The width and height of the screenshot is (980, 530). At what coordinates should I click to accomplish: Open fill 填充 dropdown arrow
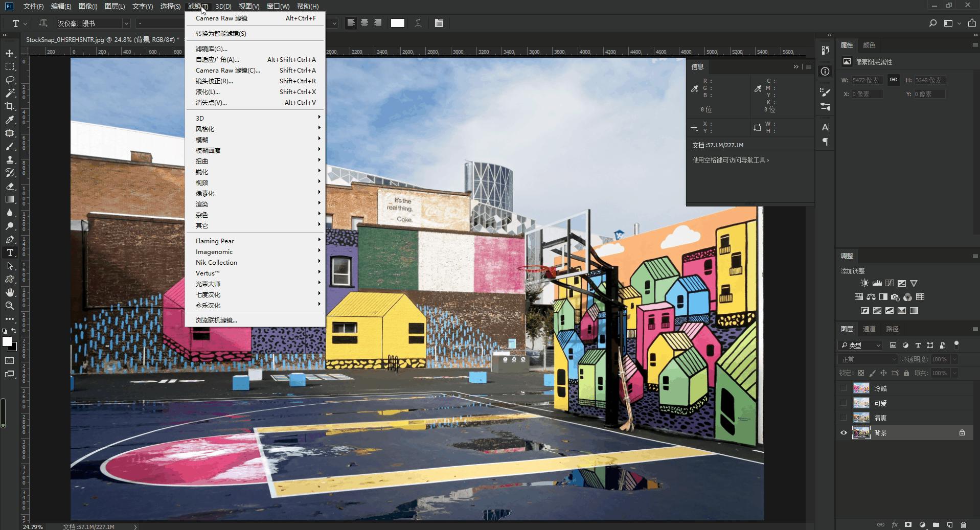click(x=954, y=373)
